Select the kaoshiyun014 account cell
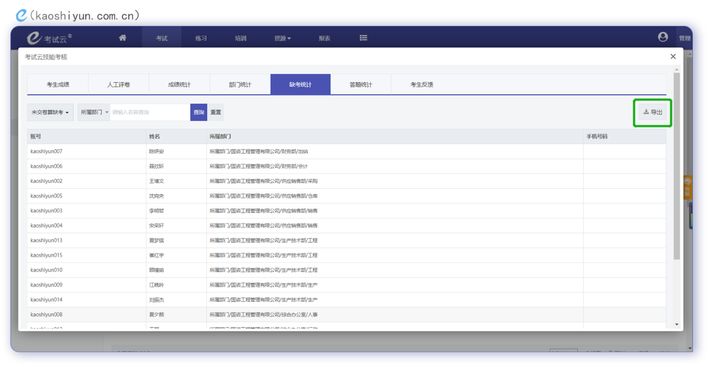This screenshot has height=367, width=720. tap(86, 299)
